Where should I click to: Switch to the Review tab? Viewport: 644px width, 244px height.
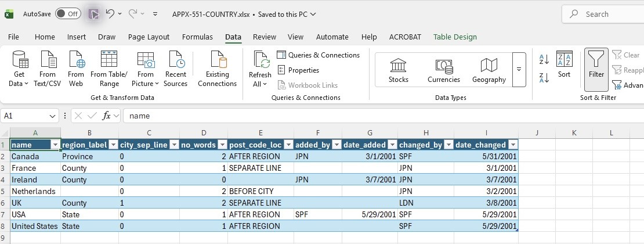265,37
